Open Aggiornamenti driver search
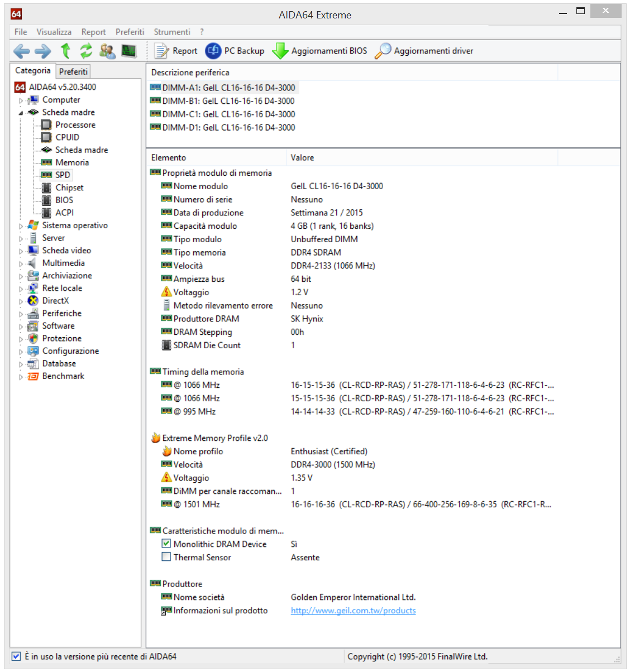The width and height of the screenshot is (630, 672). 424,51
